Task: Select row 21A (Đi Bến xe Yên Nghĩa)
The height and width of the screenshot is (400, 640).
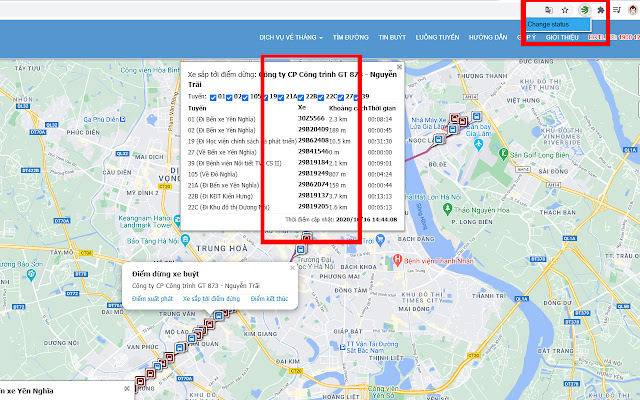Action: [292, 185]
